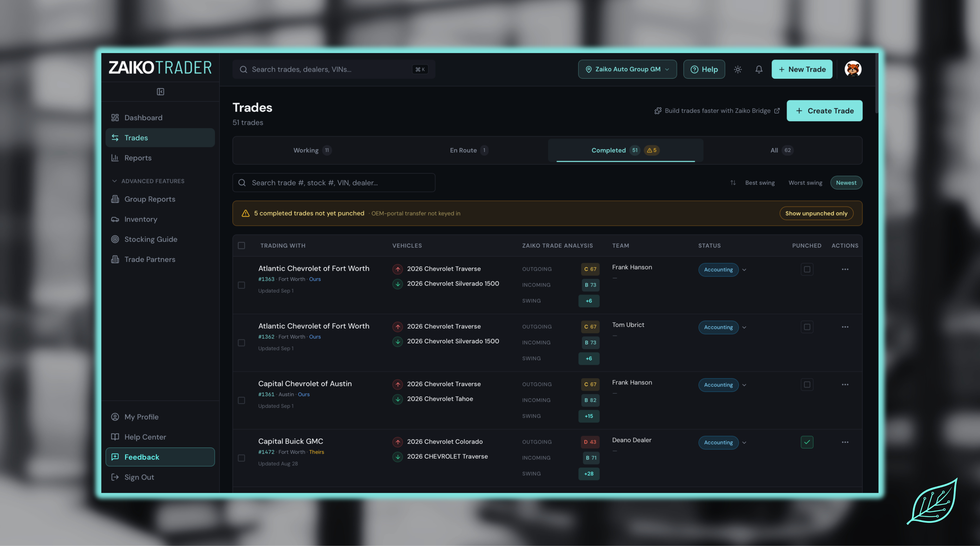Click the trade #, stock # search field
The width and height of the screenshot is (980, 546).
point(334,183)
